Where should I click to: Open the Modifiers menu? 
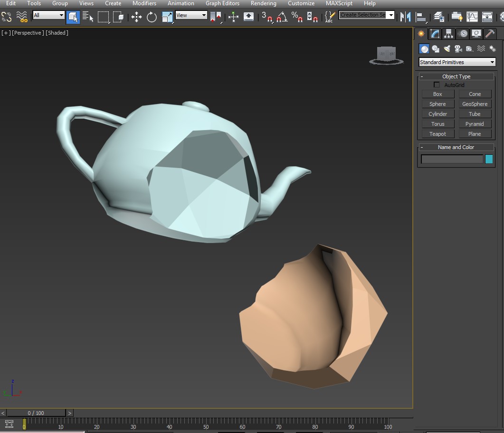click(x=144, y=3)
